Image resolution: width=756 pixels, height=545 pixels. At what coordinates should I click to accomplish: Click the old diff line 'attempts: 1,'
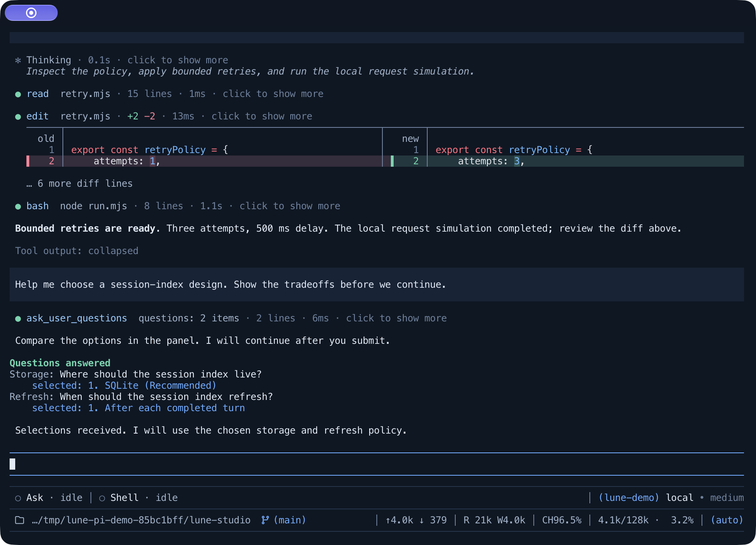204,161
